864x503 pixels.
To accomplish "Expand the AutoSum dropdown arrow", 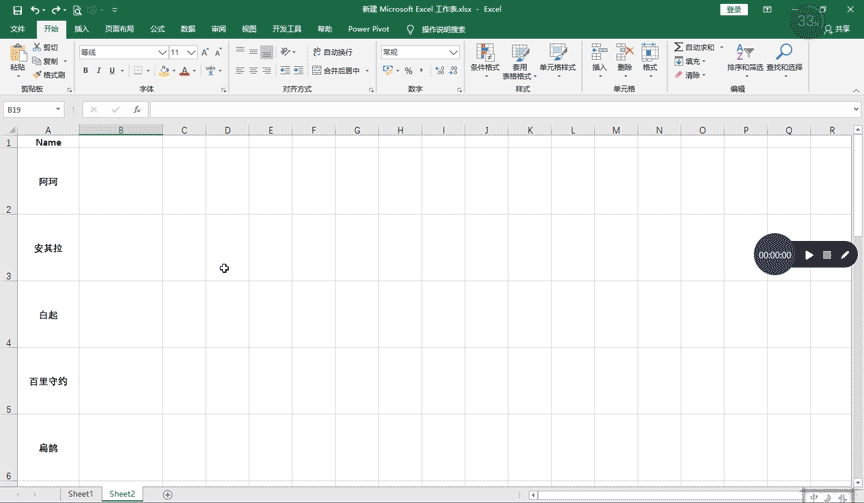I will (x=721, y=47).
